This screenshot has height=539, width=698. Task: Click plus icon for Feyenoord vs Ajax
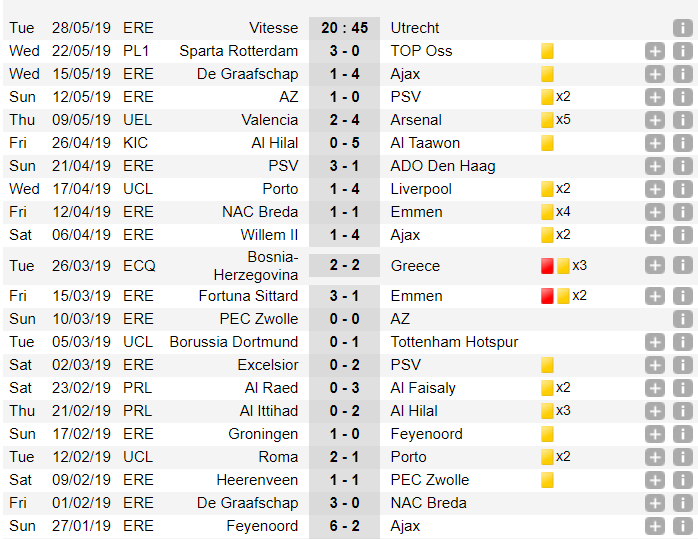(x=655, y=526)
